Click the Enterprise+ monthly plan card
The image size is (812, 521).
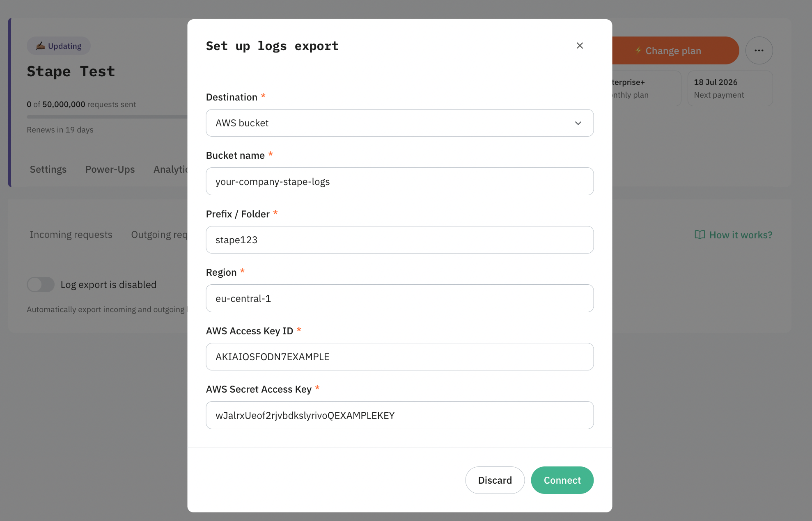[x=647, y=88]
